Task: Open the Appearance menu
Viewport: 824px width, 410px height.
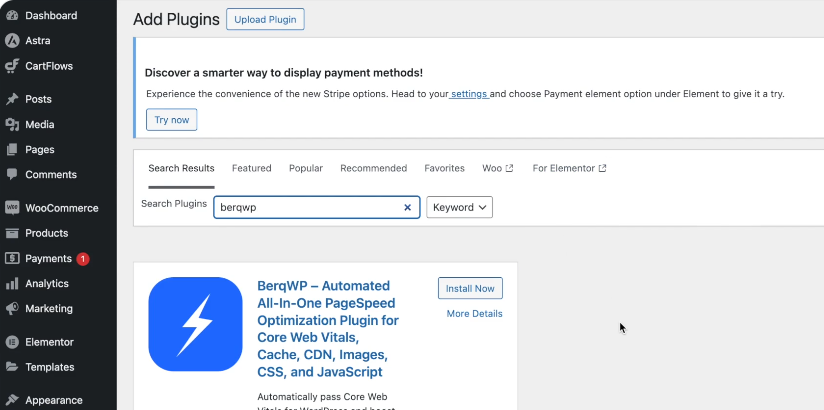Action: (54, 400)
